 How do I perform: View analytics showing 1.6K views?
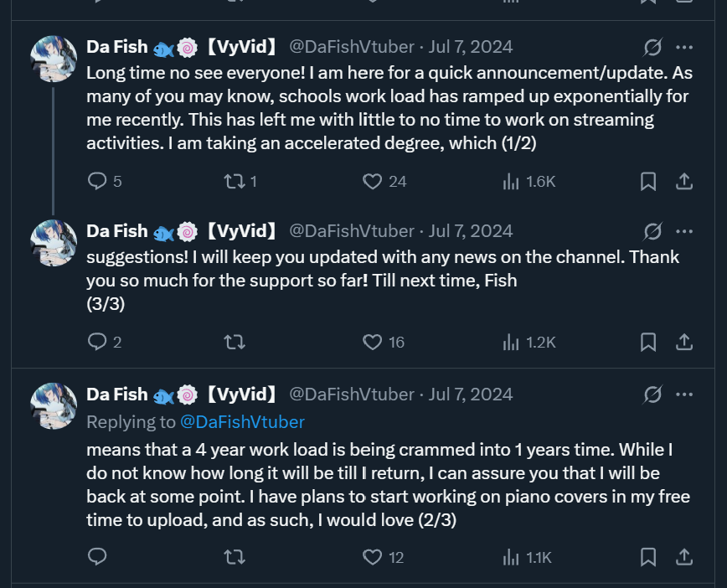pyautogui.click(x=528, y=181)
